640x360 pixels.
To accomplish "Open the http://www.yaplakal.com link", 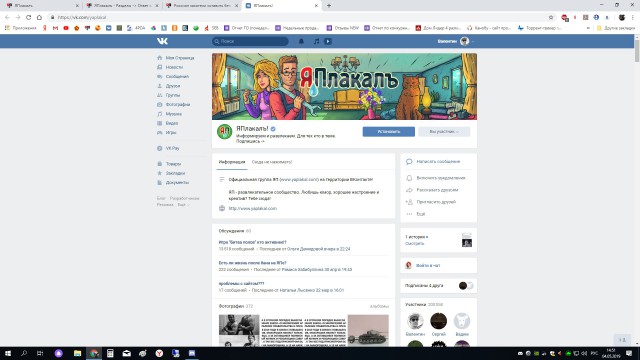I will point(253,208).
